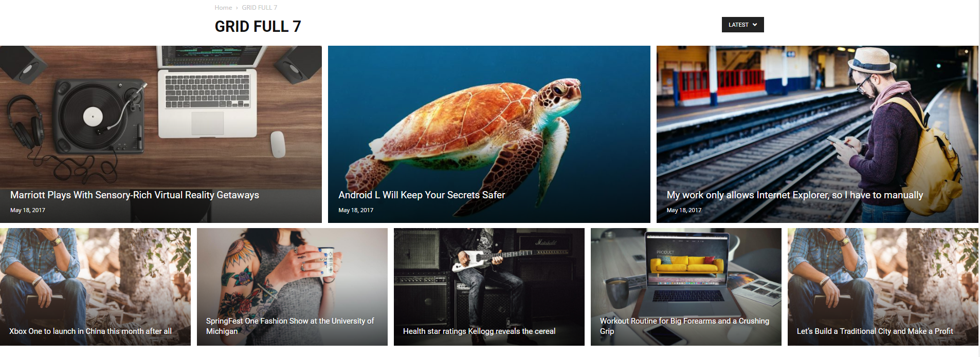Go to Home breadcrumb link
Viewport: 980px width, 357px height.
[x=223, y=8]
